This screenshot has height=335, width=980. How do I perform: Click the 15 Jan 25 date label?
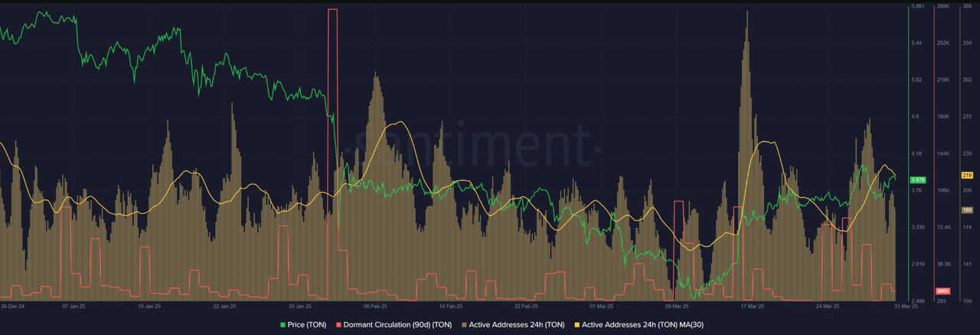[149, 307]
